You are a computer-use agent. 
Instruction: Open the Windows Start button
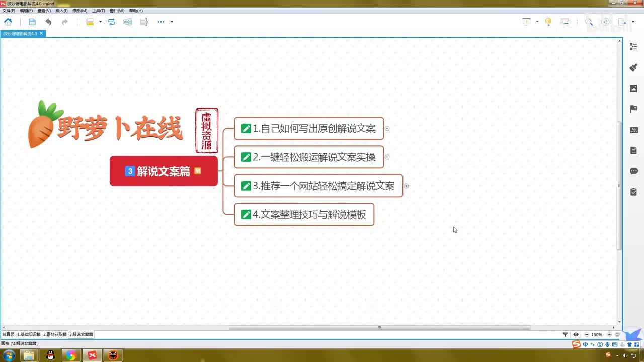9,355
